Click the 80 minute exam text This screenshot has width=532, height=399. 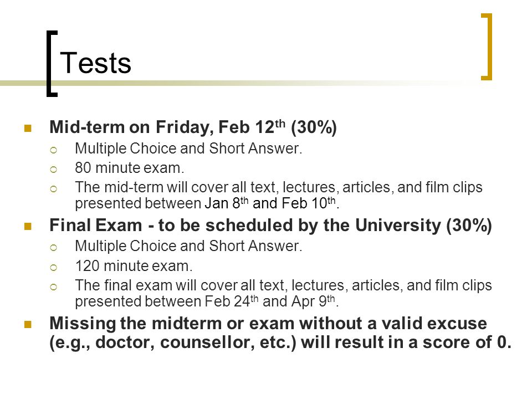tap(130, 167)
